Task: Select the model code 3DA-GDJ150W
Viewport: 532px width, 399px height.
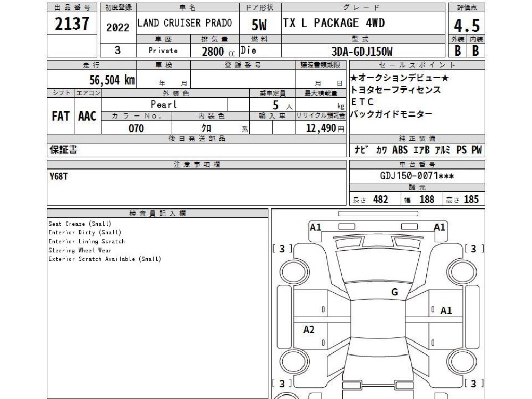Action: [362, 52]
